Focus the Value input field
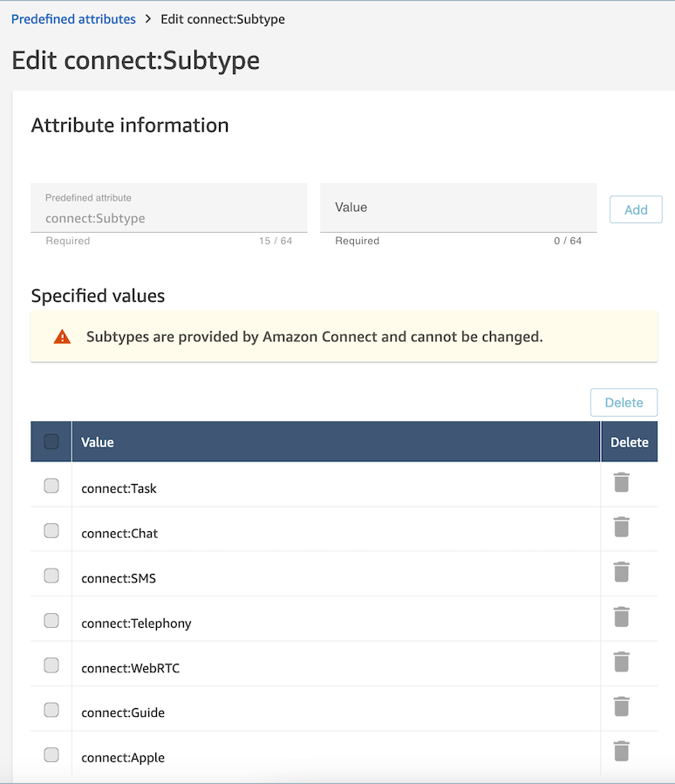Viewport: 675px width, 784px height. click(x=459, y=208)
